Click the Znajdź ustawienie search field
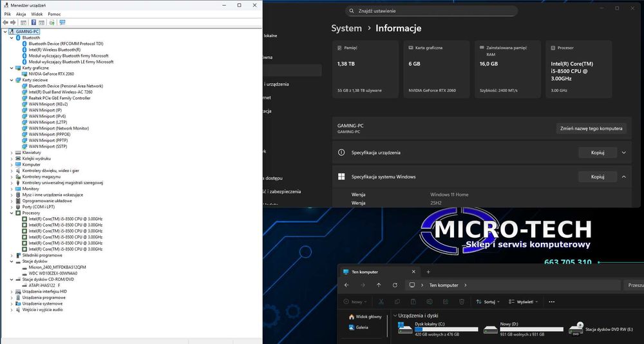The width and height of the screenshot is (644, 344). pos(431,11)
